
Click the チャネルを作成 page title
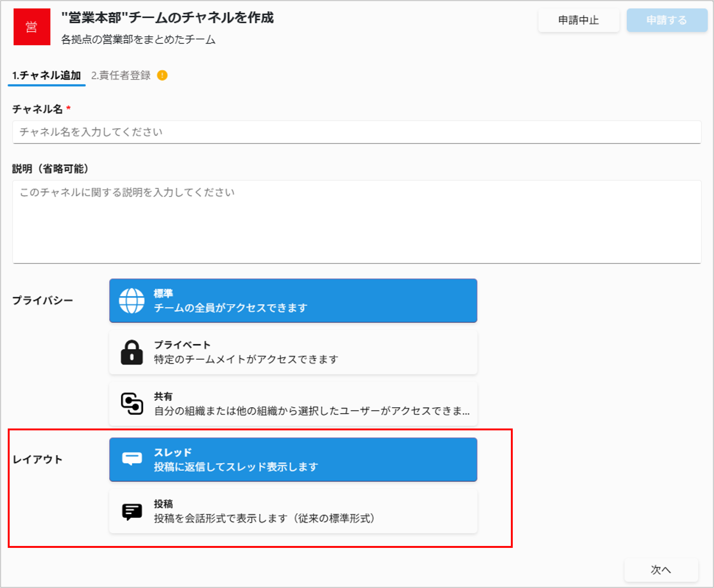click(167, 18)
